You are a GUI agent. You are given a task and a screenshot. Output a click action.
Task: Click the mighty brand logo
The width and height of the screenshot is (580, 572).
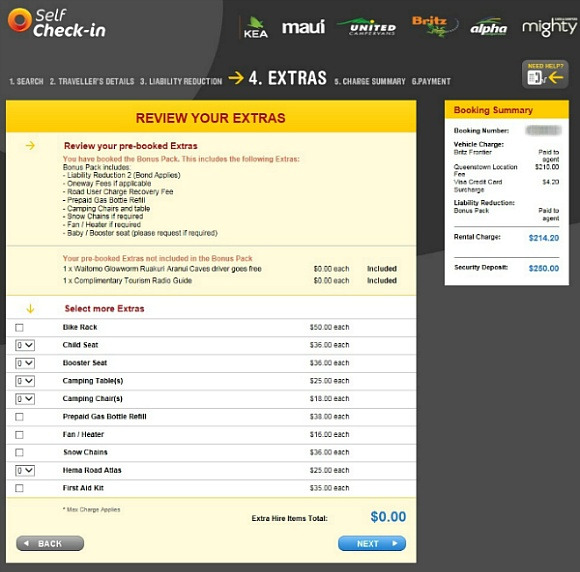pyautogui.click(x=549, y=27)
